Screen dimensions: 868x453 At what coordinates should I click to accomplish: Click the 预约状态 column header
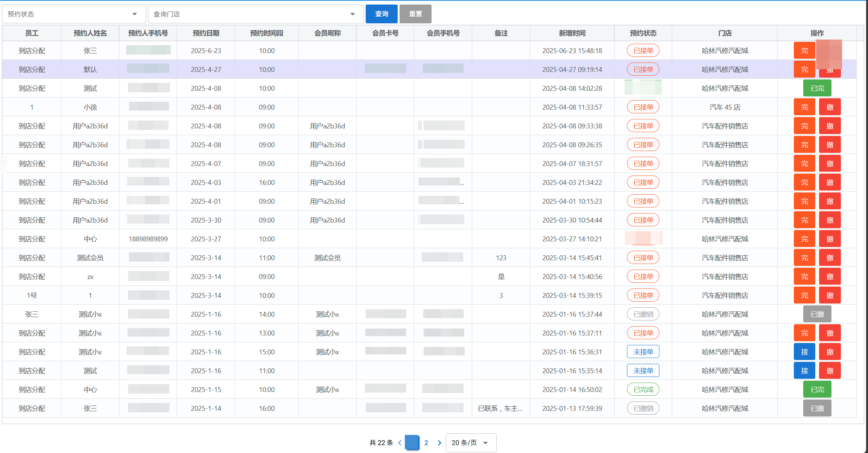coord(643,33)
